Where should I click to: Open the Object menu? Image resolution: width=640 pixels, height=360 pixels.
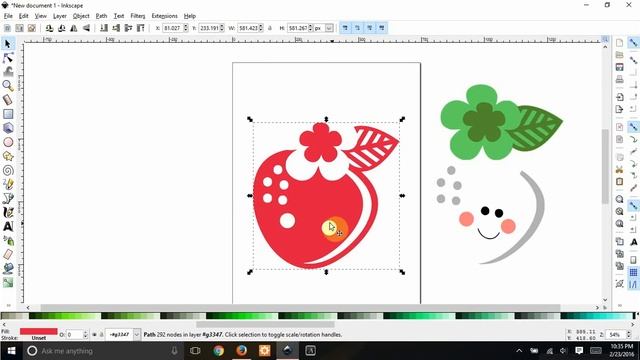pos(81,16)
